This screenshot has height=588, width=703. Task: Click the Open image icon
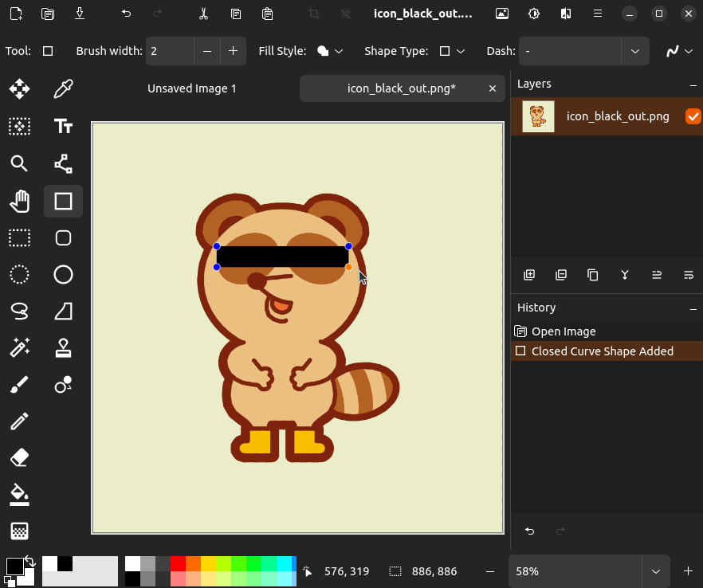tap(48, 14)
